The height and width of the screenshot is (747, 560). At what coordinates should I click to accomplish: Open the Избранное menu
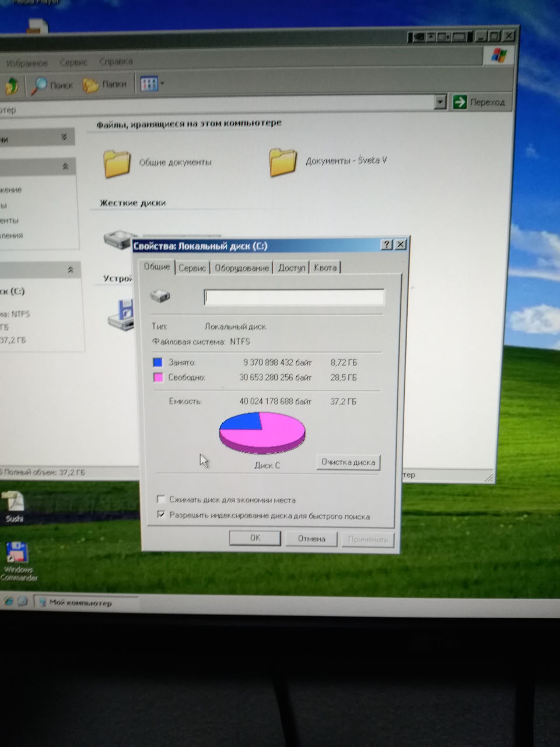(27, 63)
